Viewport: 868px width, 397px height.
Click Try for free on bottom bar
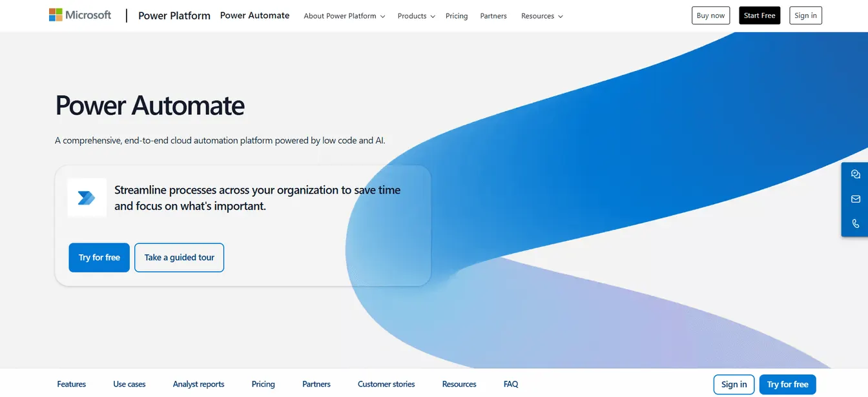788,384
